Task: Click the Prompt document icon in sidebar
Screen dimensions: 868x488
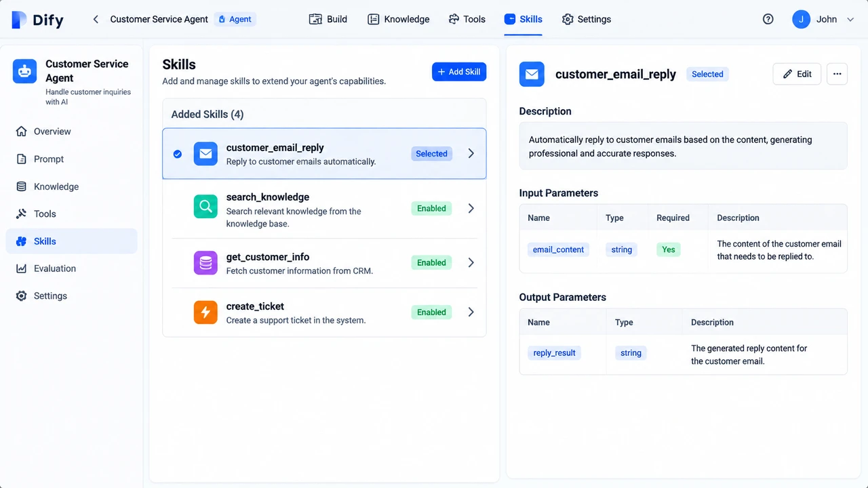Action: [x=22, y=159]
